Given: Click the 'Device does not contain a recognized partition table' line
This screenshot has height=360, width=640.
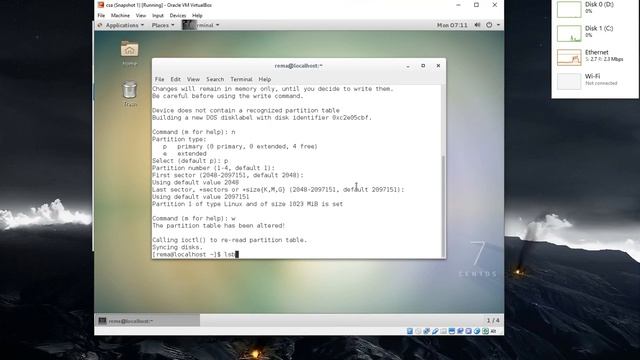Looking at the screenshot, I should pyautogui.click(x=246, y=111).
